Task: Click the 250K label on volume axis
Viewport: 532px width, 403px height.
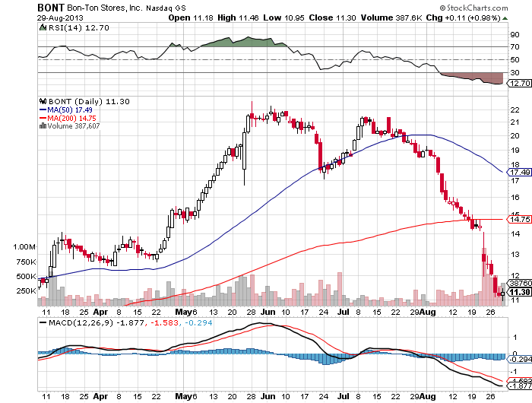Action: tap(26, 291)
